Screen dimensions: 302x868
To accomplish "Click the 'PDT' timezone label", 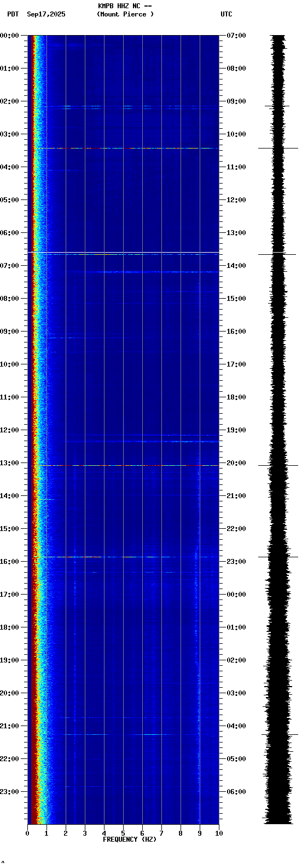I will [x=13, y=14].
